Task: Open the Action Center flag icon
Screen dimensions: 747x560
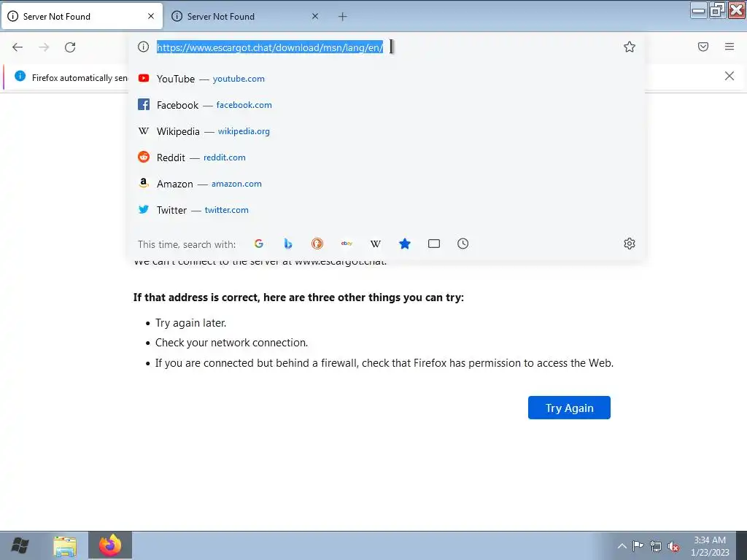Action: pyautogui.click(x=638, y=546)
